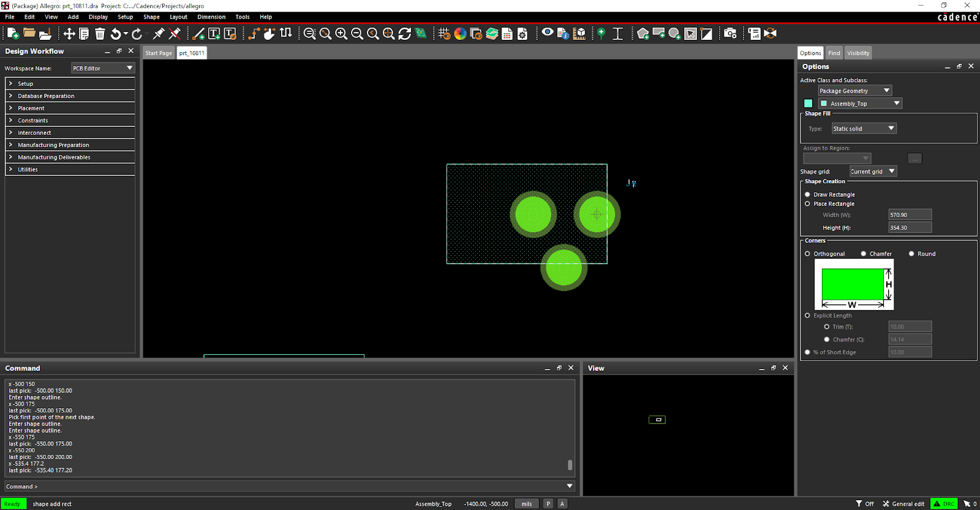Click the Undo arrow icon
980x510 pixels.
click(x=116, y=34)
